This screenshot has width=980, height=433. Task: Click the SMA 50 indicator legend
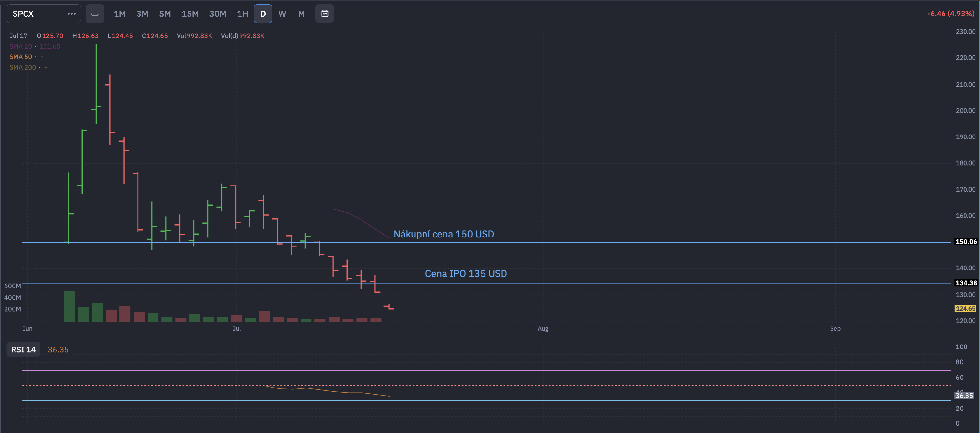(x=26, y=57)
